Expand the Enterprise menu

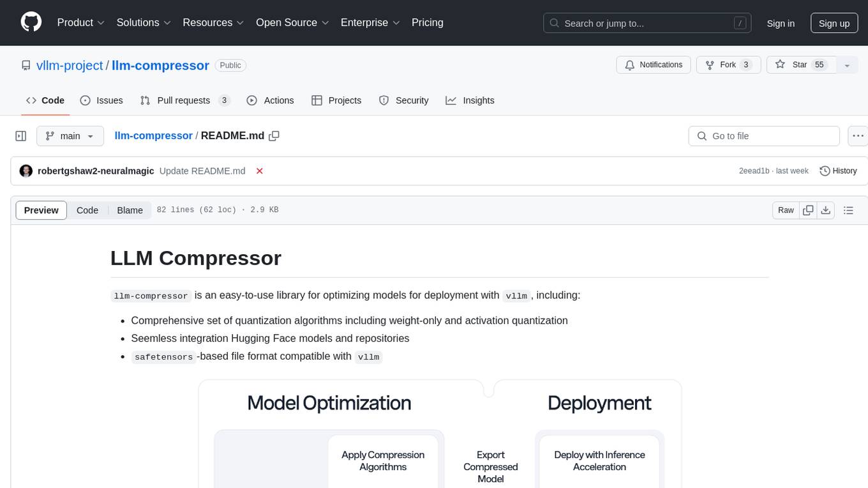[370, 22]
